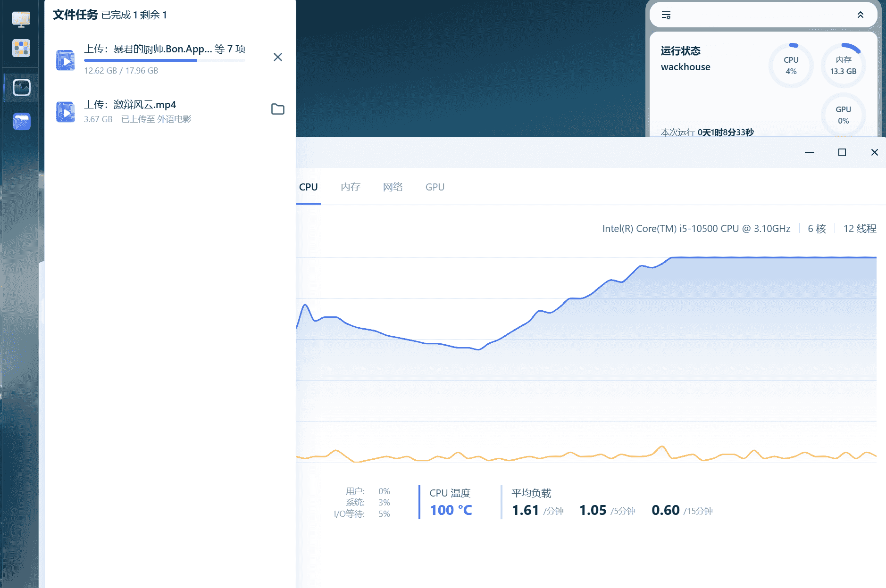Screen dimensions: 886x588
Task: Open the resource monitor icon in the dock
Action: (21, 87)
